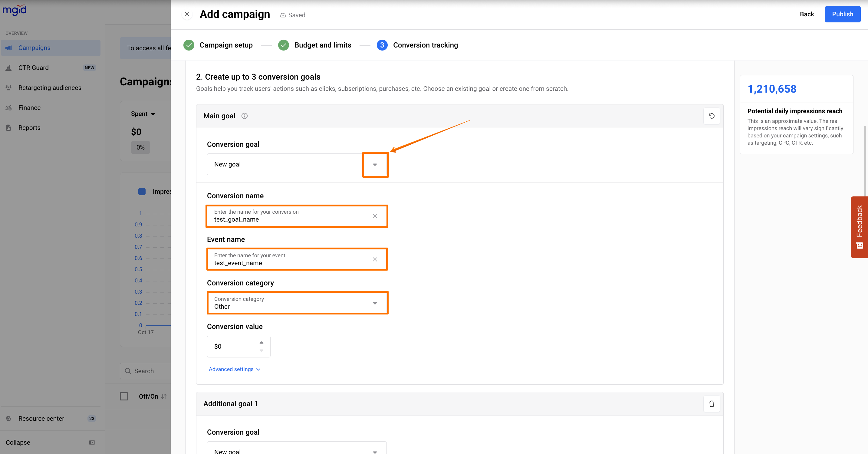868x454 pixels.
Task: Click the Event name input field
Action: [x=290, y=262]
